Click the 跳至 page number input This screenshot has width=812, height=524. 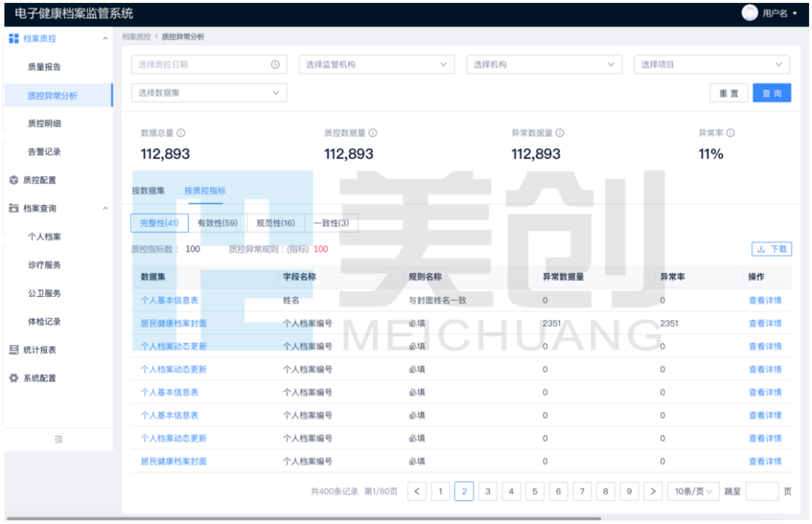762,492
